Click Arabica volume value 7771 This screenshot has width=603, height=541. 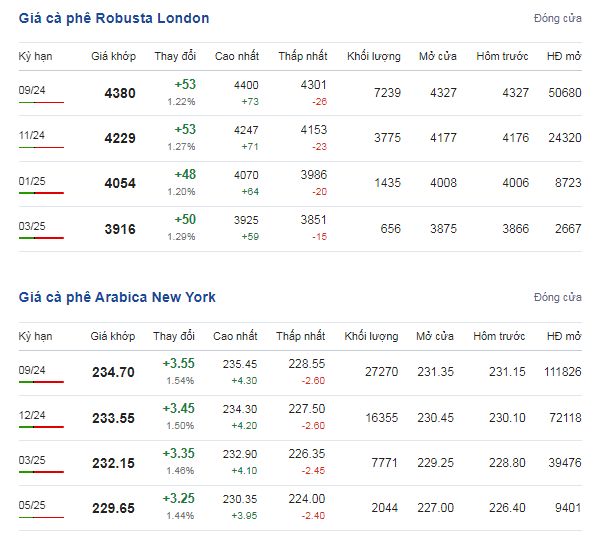point(385,463)
